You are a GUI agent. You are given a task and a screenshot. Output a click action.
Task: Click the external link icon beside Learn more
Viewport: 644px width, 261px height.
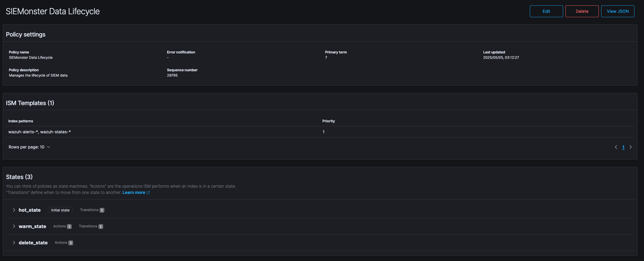coord(148,193)
